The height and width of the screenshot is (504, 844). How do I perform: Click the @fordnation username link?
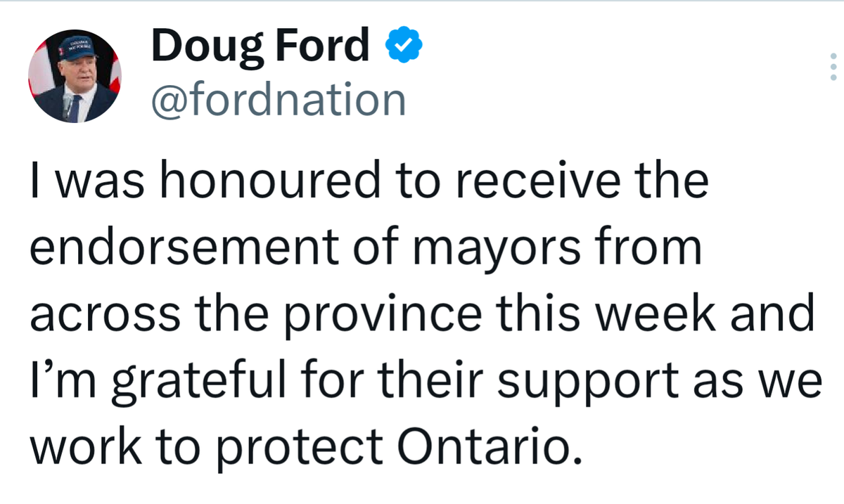point(280,98)
